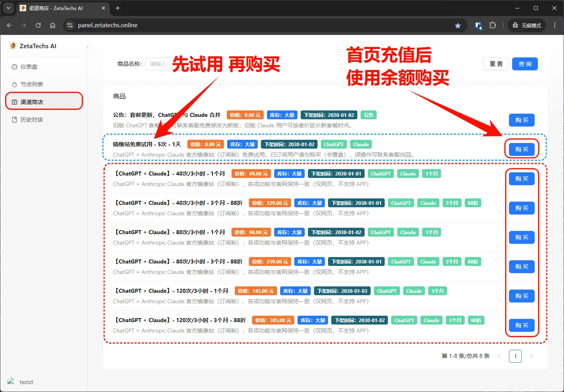Click the 第 1-8 条/总共 8 条 text
Screen dimensions: 564x392
(466, 356)
